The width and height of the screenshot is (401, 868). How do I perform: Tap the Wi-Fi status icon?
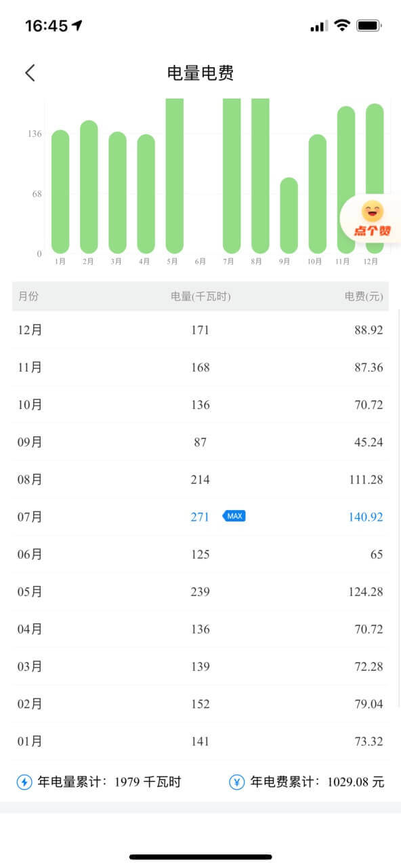[342, 26]
